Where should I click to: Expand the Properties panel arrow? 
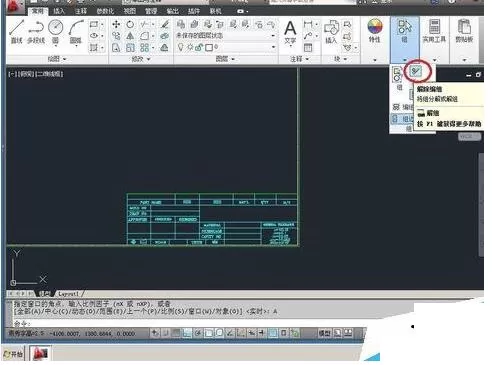tap(375, 60)
